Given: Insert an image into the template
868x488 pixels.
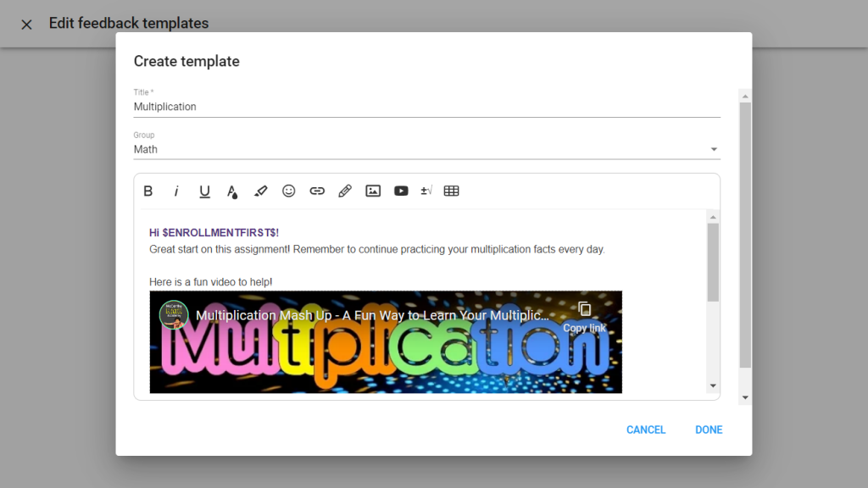Looking at the screenshot, I should click(373, 191).
